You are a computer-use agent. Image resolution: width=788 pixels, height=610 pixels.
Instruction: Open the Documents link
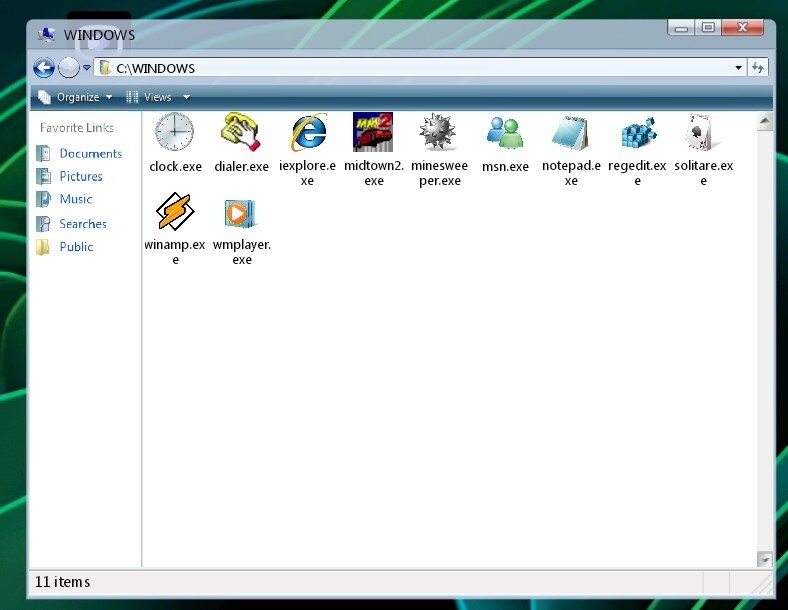pyautogui.click(x=90, y=153)
